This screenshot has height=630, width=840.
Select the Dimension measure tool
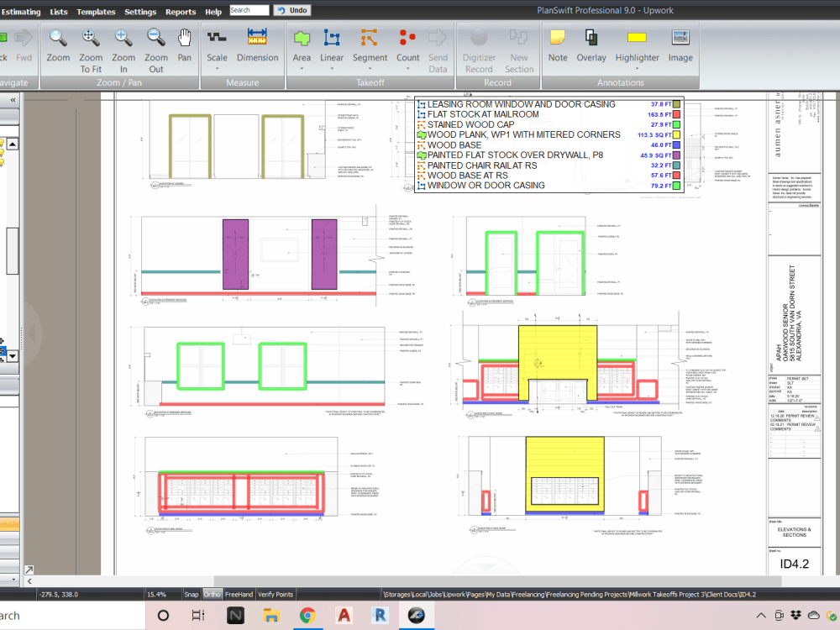(x=257, y=45)
